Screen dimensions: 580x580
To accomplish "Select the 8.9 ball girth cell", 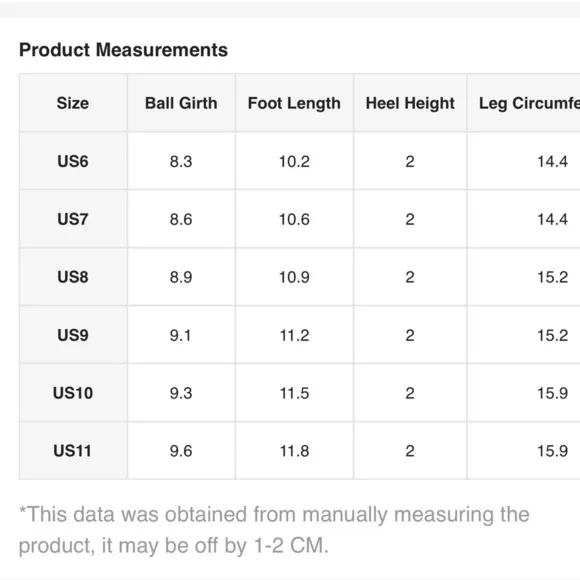I will [181, 277].
